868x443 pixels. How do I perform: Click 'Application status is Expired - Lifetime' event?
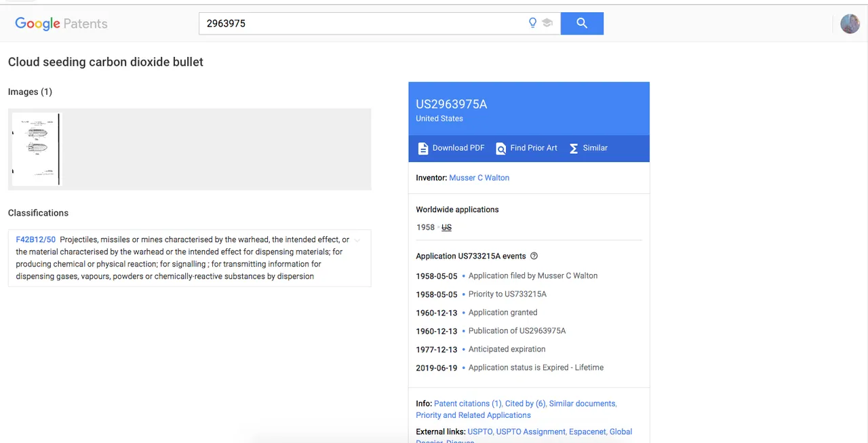click(x=536, y=367)
